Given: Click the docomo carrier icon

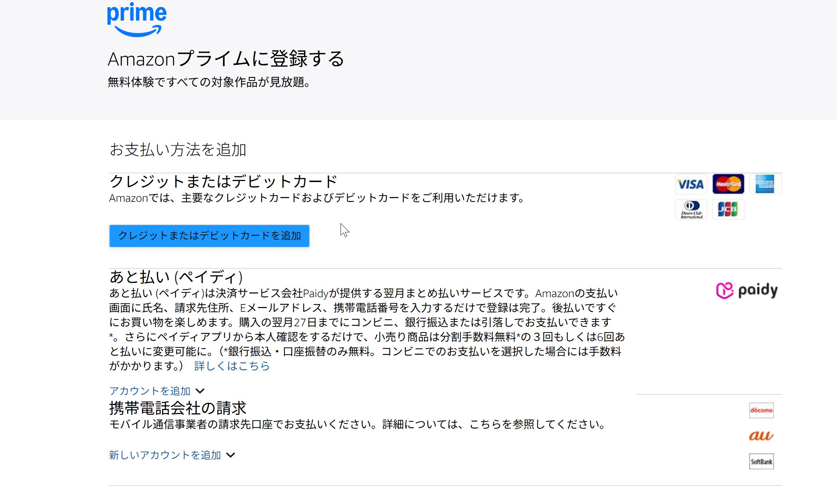Looking at the screenshot, I should [x=761, y=410].
